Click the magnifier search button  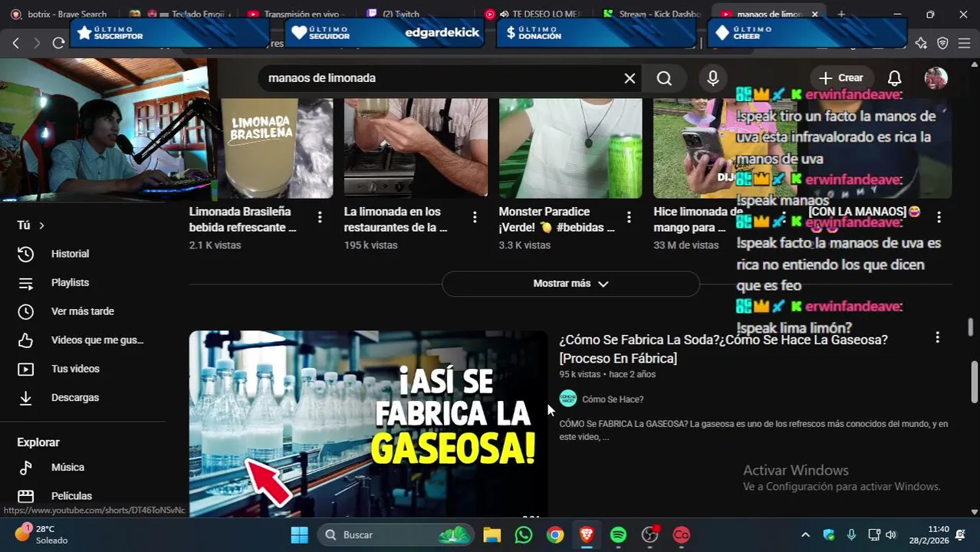coord(664,78)
